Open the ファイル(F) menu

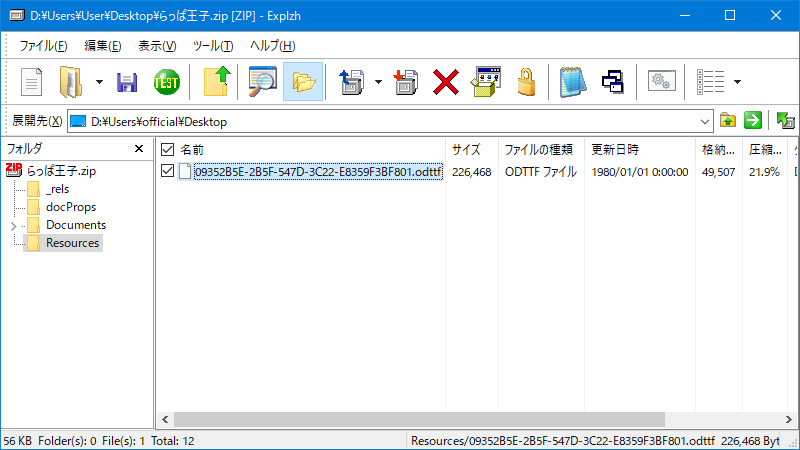click(x=43, y=46)
